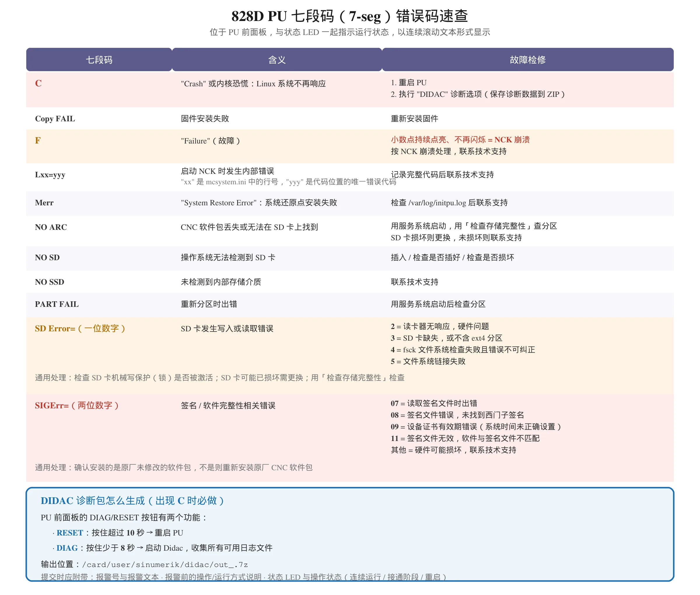Click 操作系统无法检测到 SD 卡

228,257
